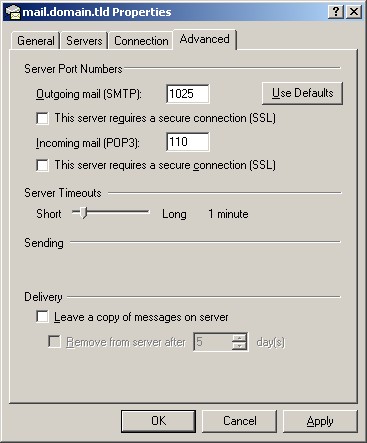
Task: Confirm settings with OK button
Action: click(x=158, y=421)
